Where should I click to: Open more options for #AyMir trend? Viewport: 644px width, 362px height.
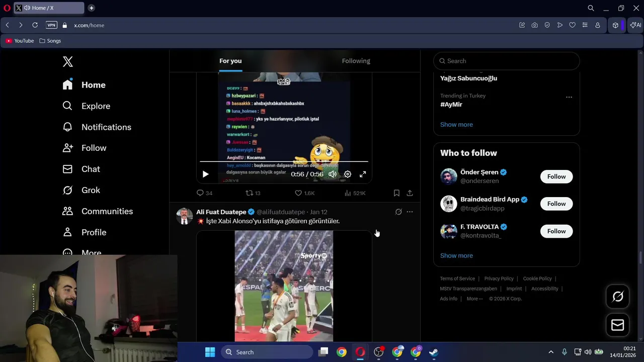(x=569, y=97)
